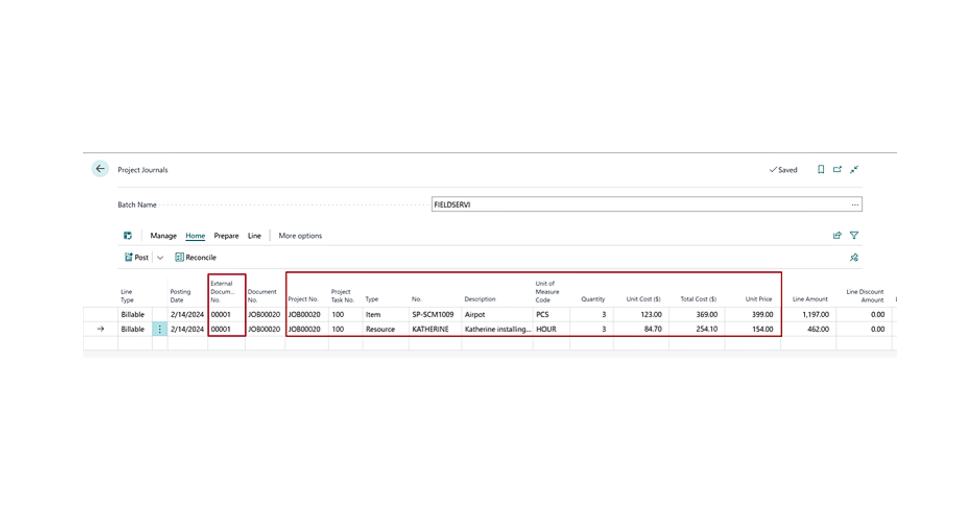Image resolution: width=980 pixels, height=510 pixels.
Task: Click the KATHERINE number cell
Action: (x=435, y=329)
